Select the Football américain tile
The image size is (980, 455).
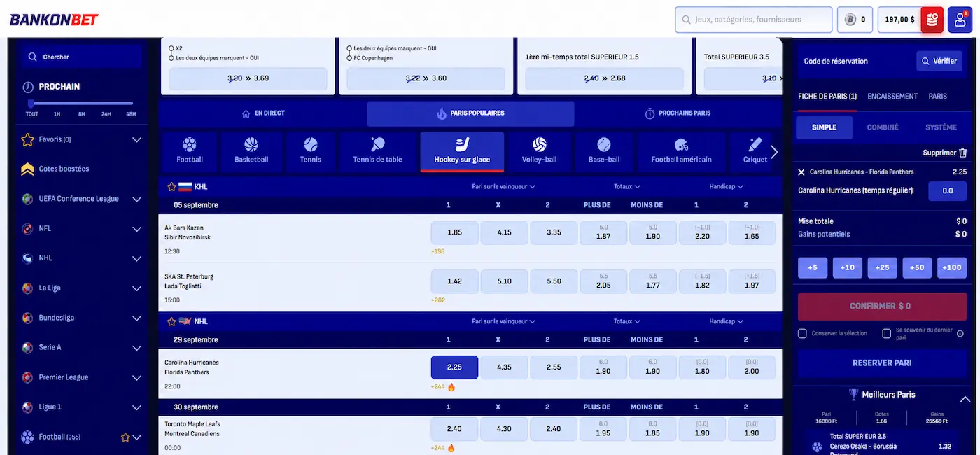(681, 150)
